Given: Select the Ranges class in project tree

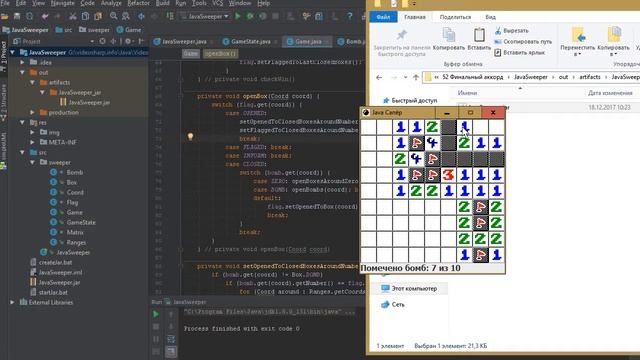Looking at the screenshot, I should tap(76, 242).
